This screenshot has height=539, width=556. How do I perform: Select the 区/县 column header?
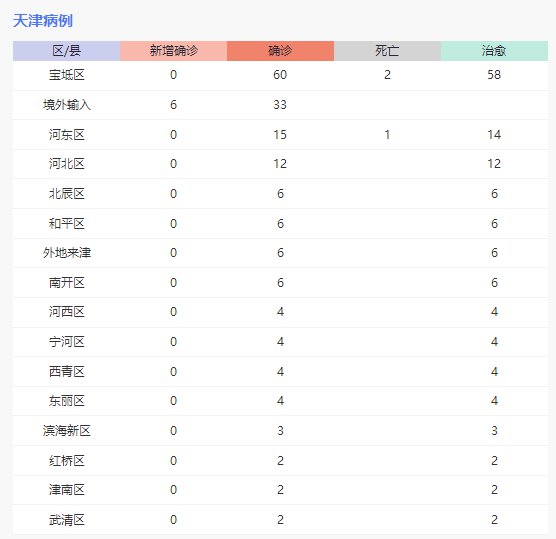point(67,51)
